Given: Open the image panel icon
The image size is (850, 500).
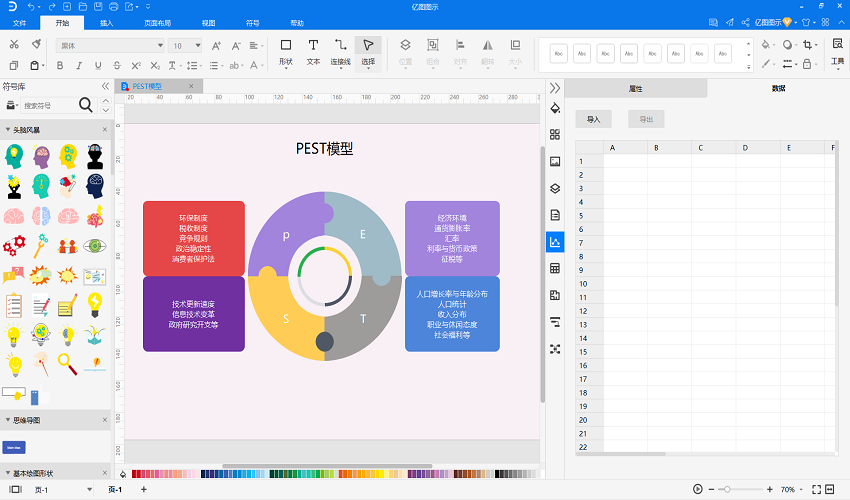Looking at the screenshot, I should [555, 162].
